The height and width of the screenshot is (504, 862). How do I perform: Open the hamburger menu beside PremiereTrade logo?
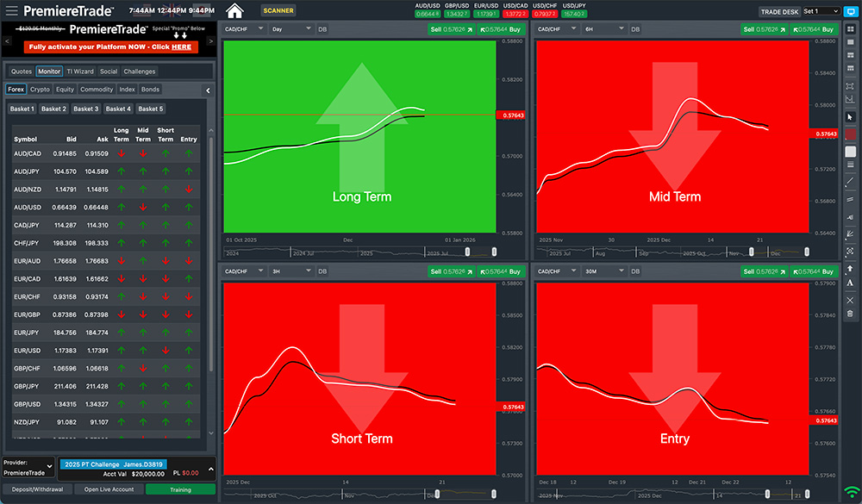tap(11, 11)
